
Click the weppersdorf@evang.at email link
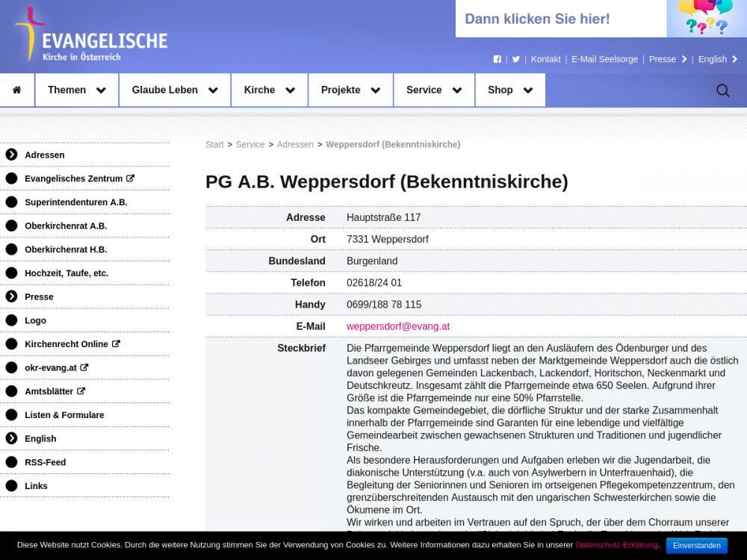[x=398, y=326]
